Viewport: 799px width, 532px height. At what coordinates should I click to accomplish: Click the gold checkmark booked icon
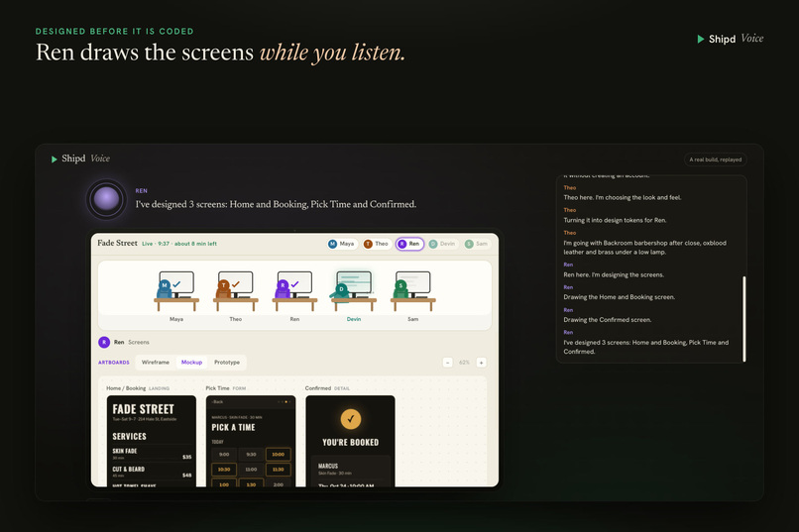351,419
